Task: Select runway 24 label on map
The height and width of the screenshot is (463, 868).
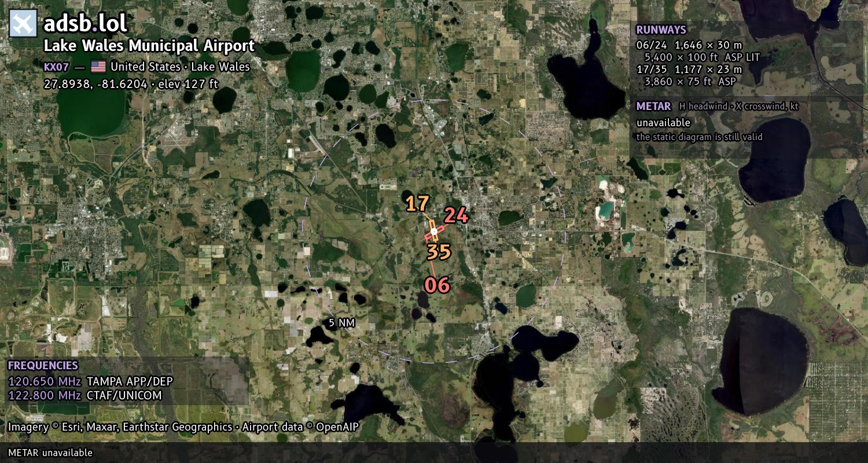Action: [456, 215]
